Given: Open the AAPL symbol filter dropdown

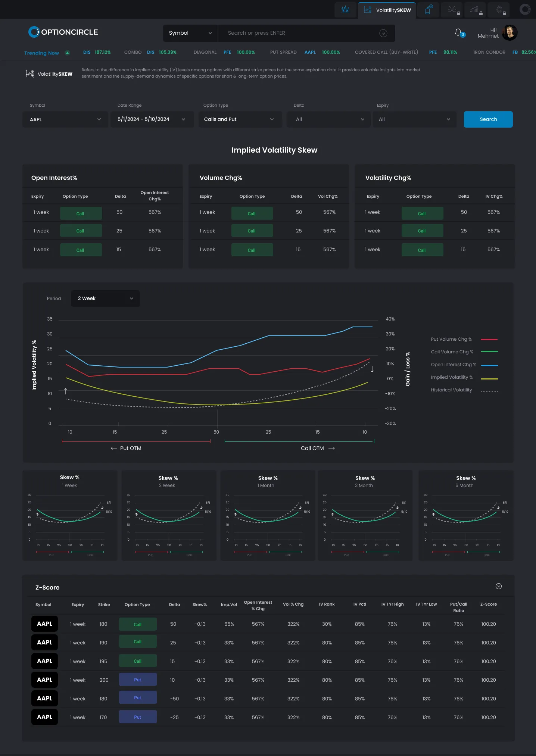Looking at the screenshot, I should (x=65, y=119).
